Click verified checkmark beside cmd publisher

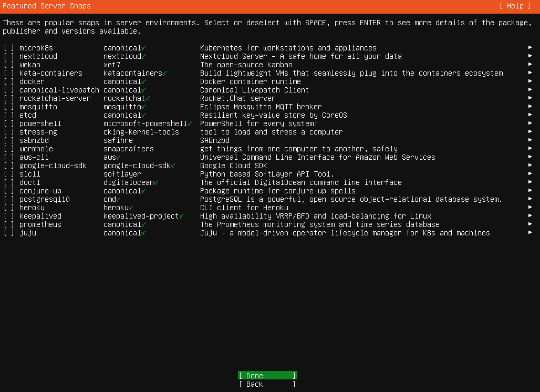tap(119, 200)
